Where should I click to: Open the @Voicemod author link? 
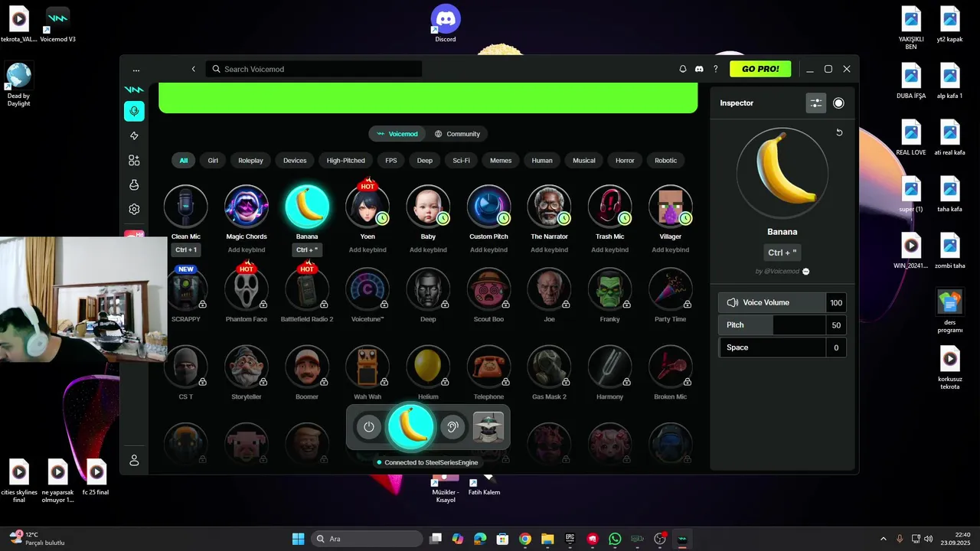click(x=782, y=272)
